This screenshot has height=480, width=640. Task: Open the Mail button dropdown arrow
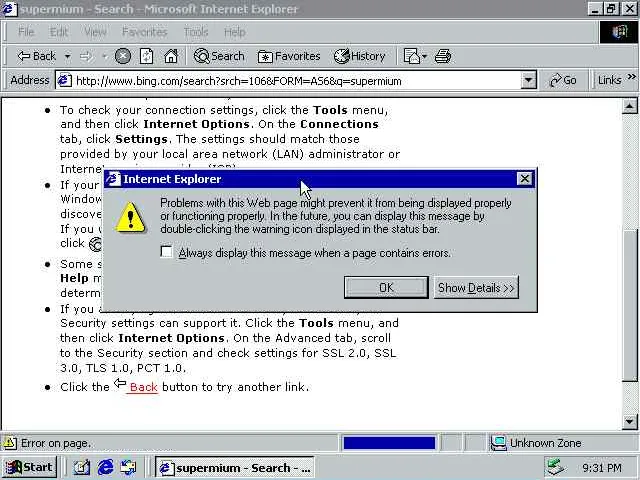pos(424,56)
